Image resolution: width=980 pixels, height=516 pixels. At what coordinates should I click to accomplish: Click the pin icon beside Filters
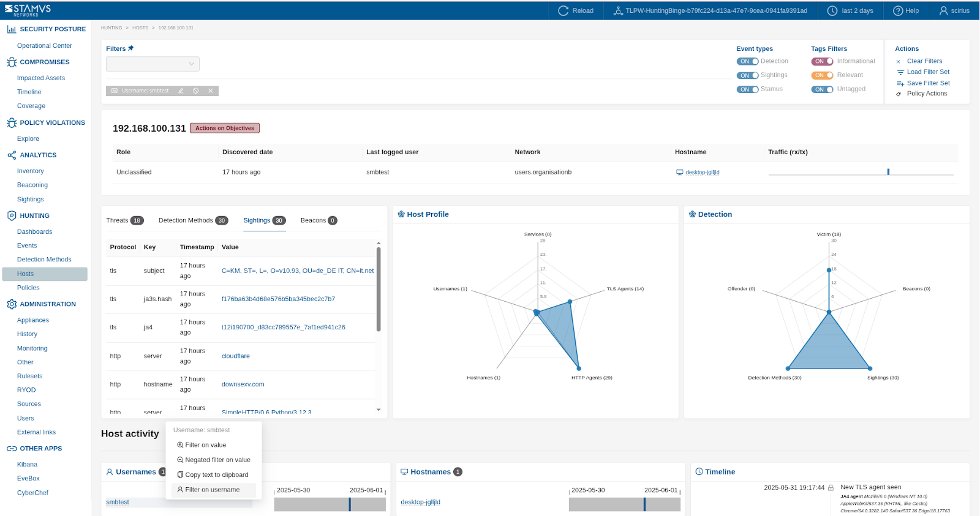coord(130,48)
